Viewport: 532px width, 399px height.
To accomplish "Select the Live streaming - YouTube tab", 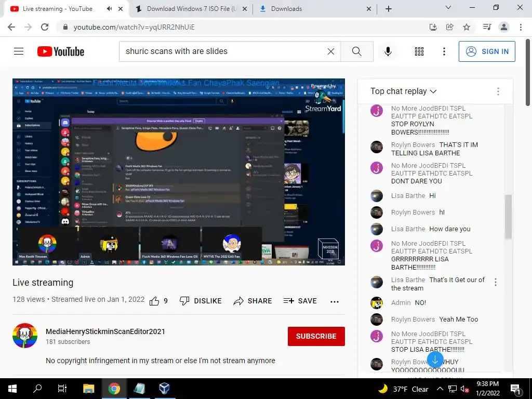I will [58, 9].
